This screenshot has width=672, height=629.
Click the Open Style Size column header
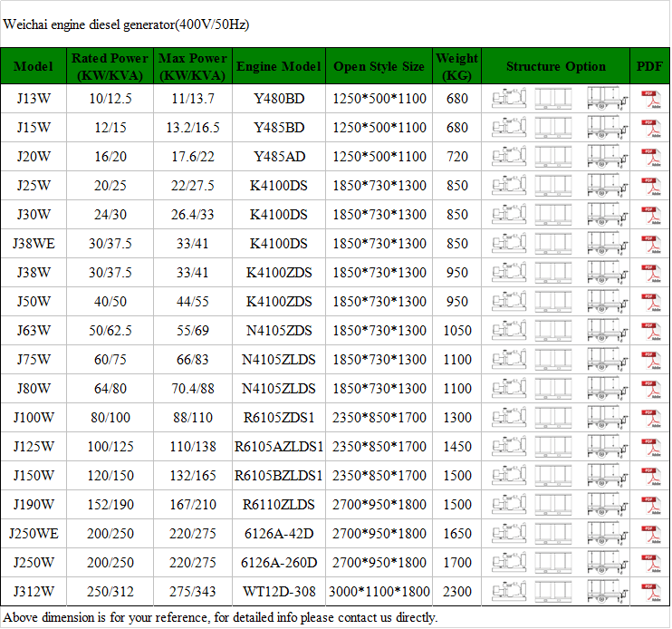pyautogui.click(x=379, y=66)
